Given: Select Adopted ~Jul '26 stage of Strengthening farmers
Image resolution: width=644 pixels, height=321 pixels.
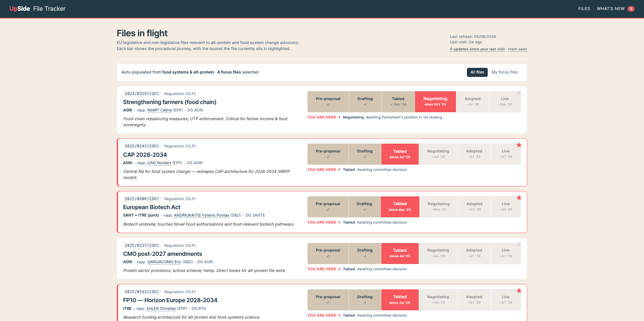Looking at the screenshot, I should pos(472,102).
